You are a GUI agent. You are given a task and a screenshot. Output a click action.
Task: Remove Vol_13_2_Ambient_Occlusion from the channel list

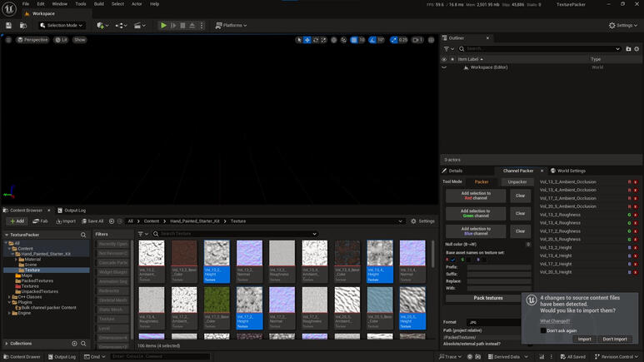636,181
